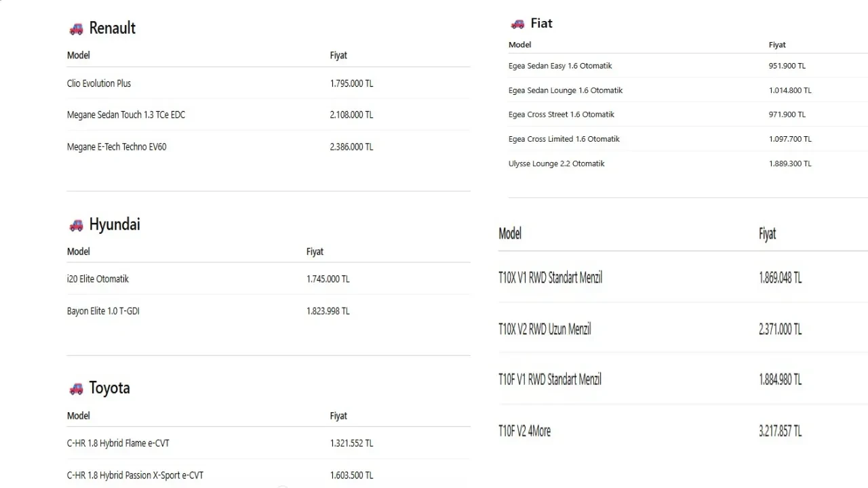The width and height of the screenshot is (868, 488).
Task: Click the i20 Elite Otomatik model
Action: click(x=98, y=279)
